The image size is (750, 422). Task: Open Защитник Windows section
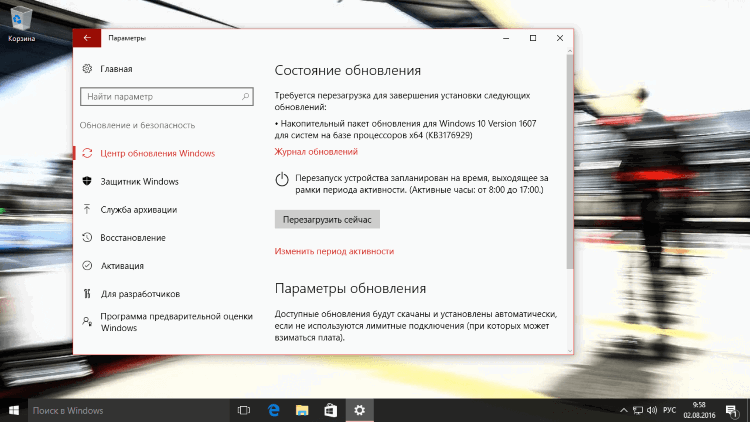(x=139, y=181)
